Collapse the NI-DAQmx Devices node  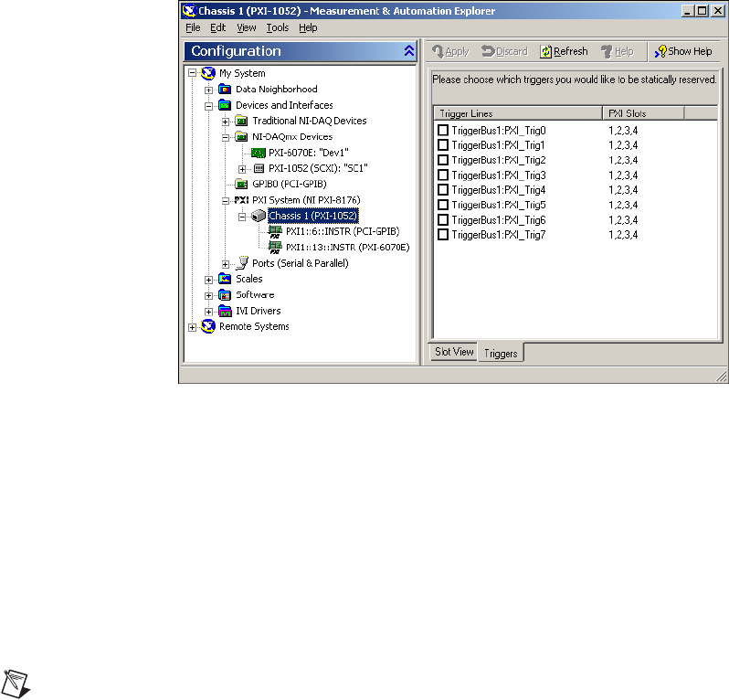click(226, 138)
